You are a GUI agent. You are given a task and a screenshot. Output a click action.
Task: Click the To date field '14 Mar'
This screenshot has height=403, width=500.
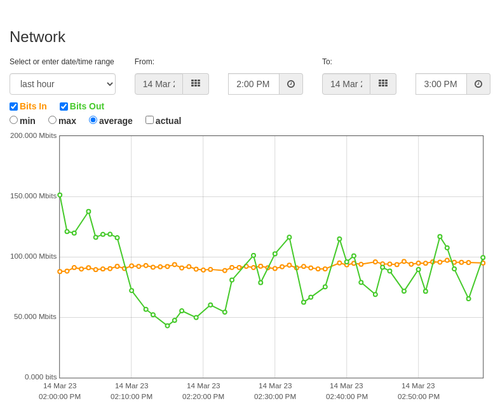346,84
